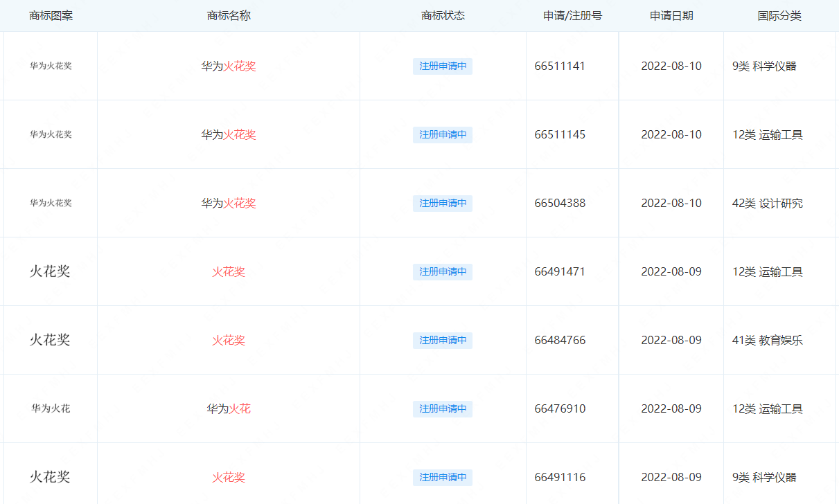This screenshot has width=839, height=504.
Task: Open 华为火花奖 name link for 66511145
Action: [x=229, y=135]
